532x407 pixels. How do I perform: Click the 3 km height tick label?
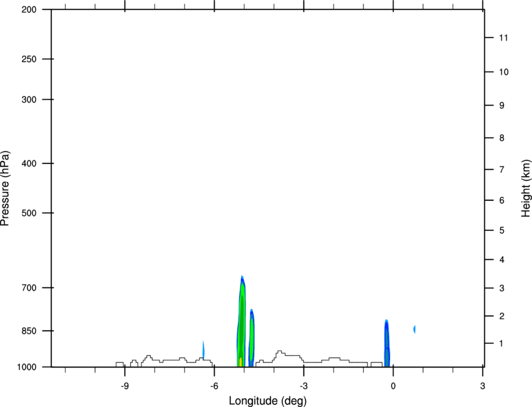[502, 288]
